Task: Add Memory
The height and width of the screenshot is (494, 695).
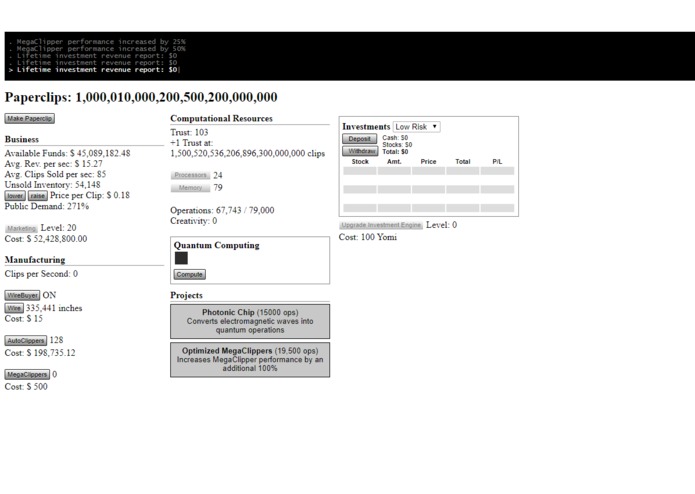Action: [190, 187]
